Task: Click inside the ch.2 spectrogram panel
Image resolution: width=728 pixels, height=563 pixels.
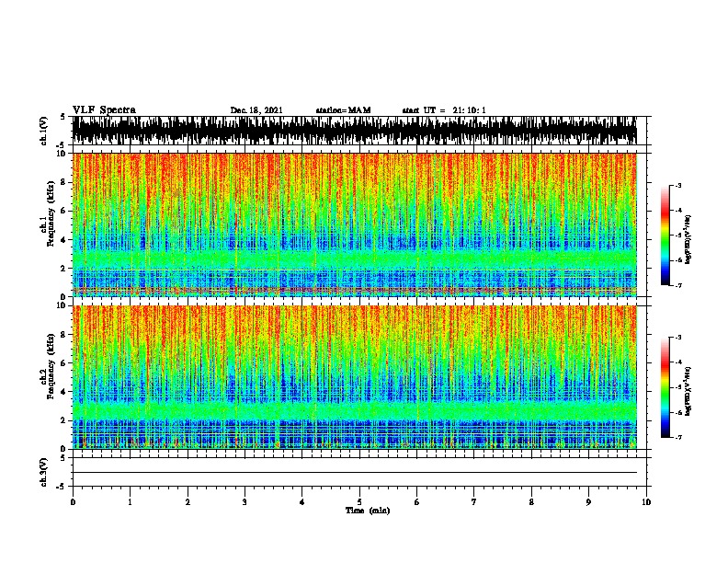Action: (355, 377)
